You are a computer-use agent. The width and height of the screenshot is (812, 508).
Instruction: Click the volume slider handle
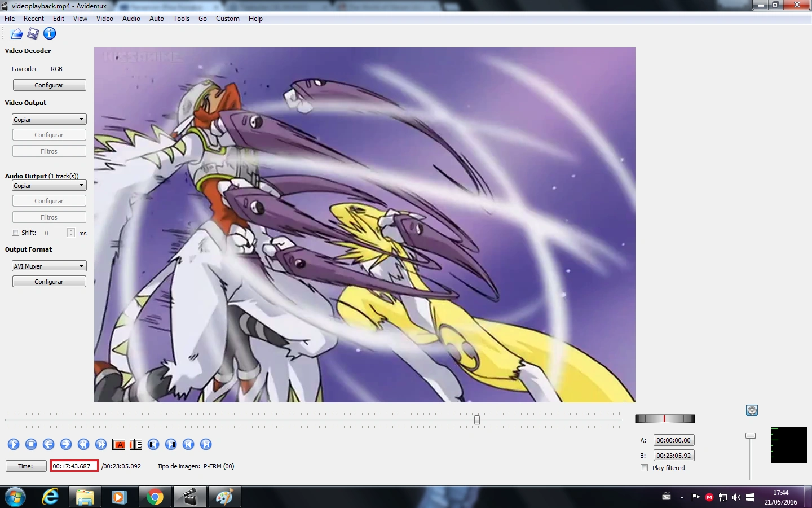tap(751, 436)
